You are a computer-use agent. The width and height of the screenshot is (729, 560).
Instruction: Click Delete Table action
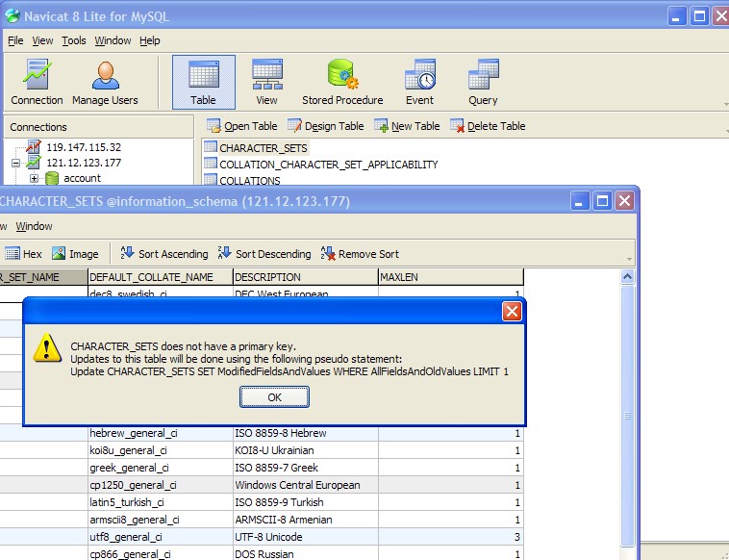(488, 126)
